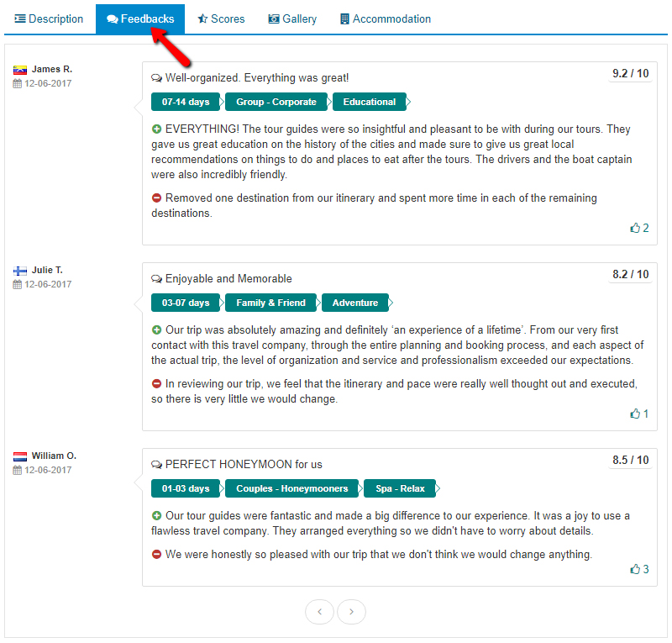Viewport: 672px width, 643px height.
Task: Like Julie T.'s review with thumbs-up
Action: tap(635, 414)
